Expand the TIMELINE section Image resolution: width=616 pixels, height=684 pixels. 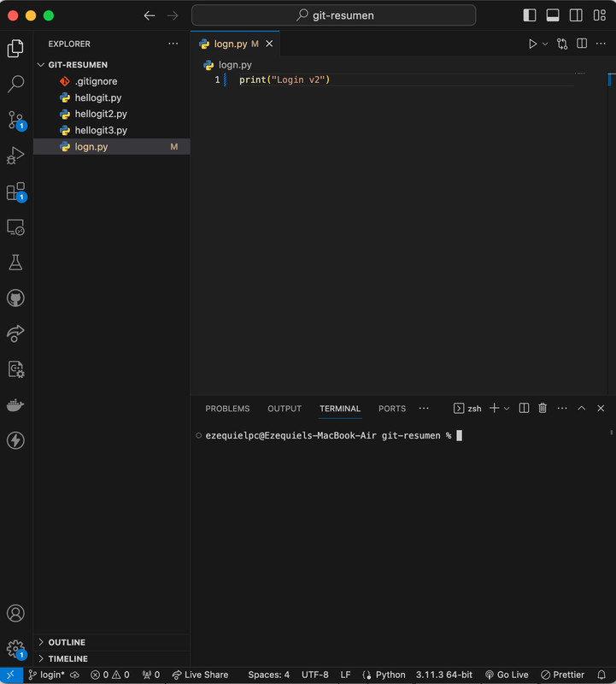112,658
